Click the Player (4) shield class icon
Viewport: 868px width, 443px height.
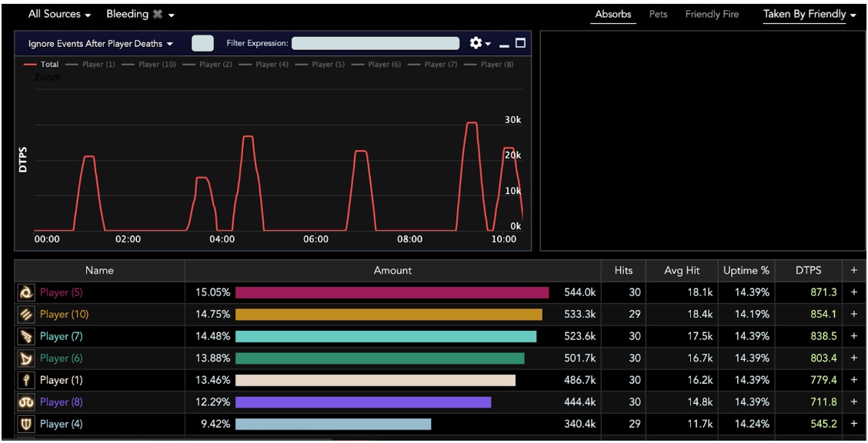coord(26,425)
